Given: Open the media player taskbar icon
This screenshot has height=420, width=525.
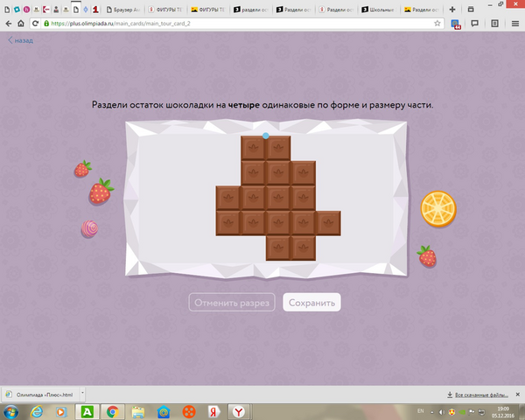Looking at the screenshot, I should [61, 411].
